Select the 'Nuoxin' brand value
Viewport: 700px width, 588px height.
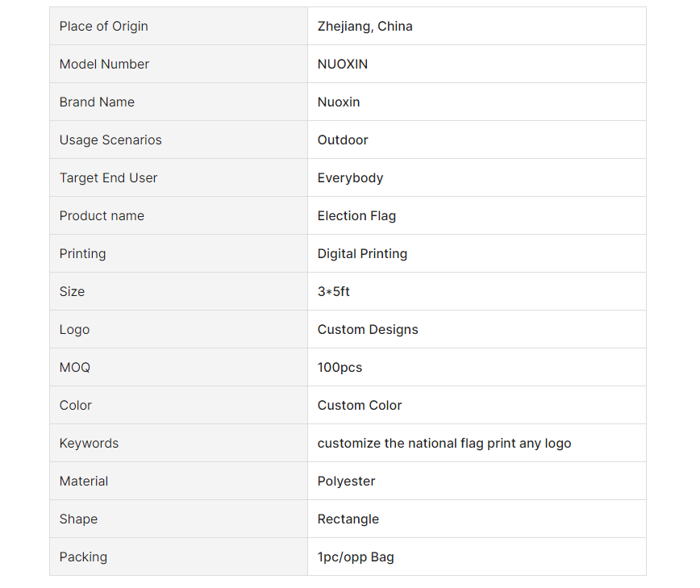point(339,102)
